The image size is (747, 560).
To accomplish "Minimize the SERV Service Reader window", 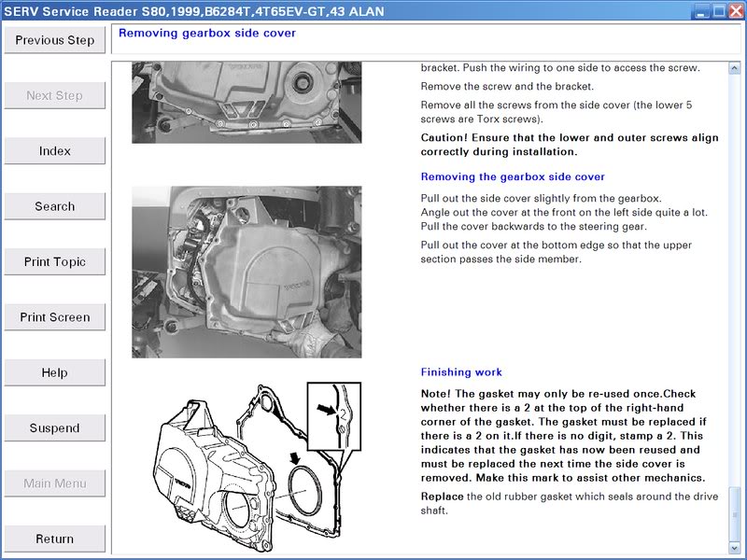I will coord(701,11).
